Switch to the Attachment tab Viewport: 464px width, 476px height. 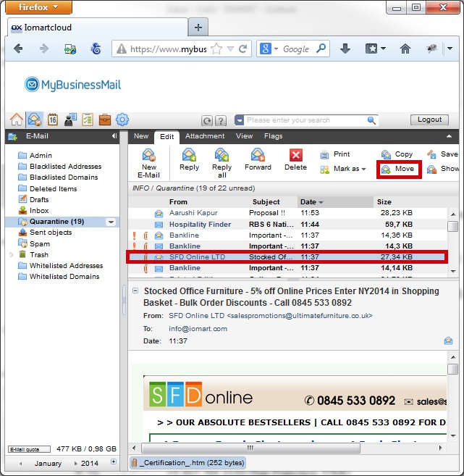[205, 136]
